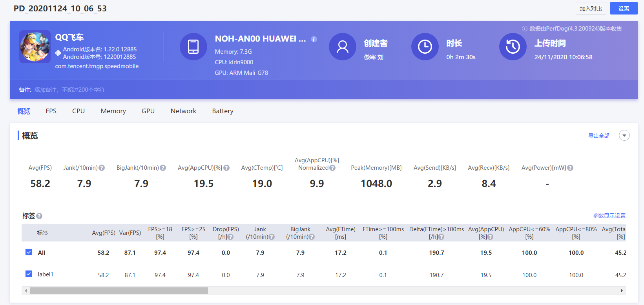Click the Var(FPS) column header

(x=130, y=233)
